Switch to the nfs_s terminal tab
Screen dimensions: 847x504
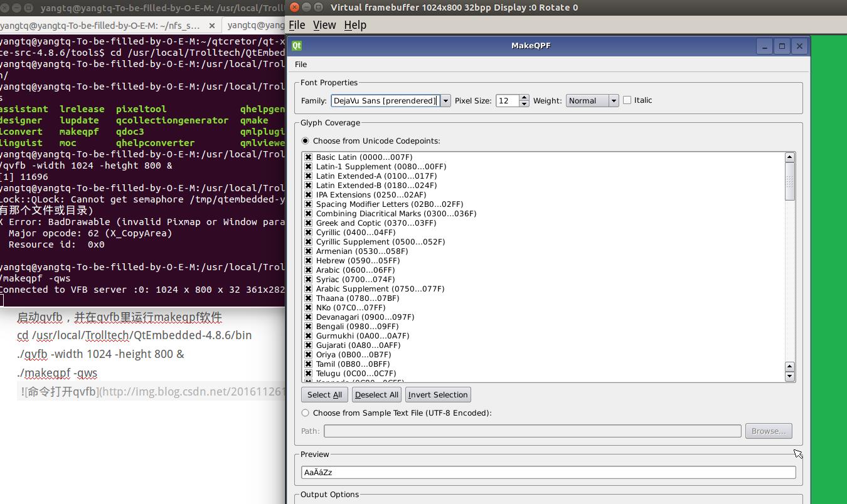point(100,25)
